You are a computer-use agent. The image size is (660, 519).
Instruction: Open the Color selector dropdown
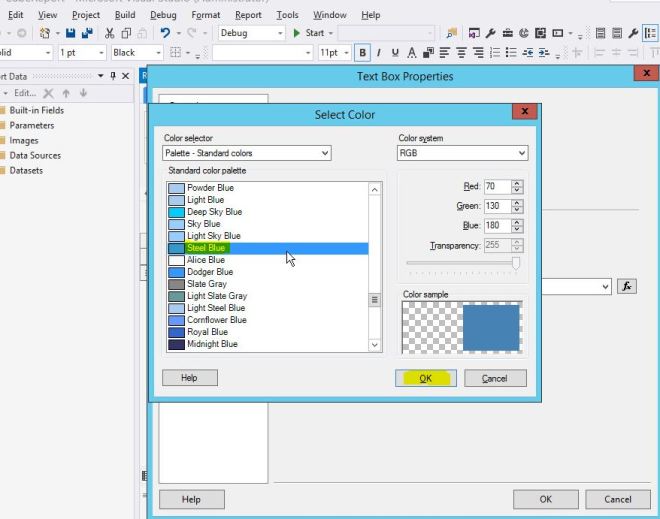tap(247, 153)
